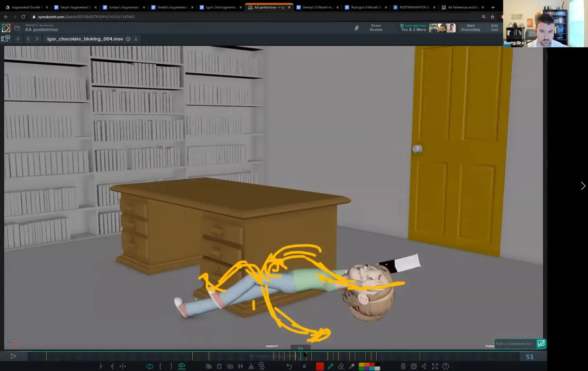Click meeting participants avatars

[442, 28]
